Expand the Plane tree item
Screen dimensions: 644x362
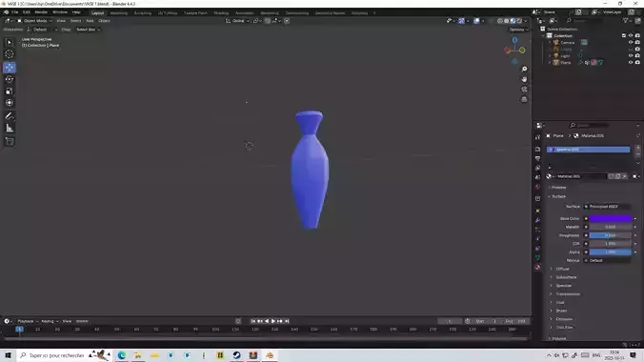(550, 63)
